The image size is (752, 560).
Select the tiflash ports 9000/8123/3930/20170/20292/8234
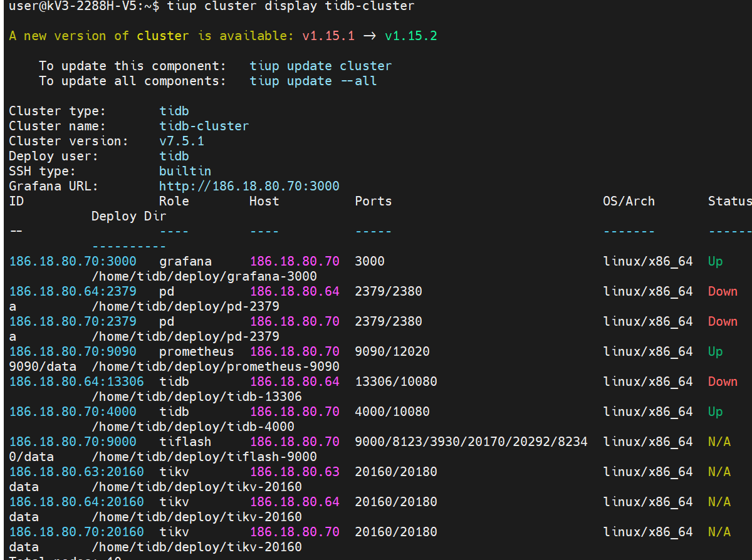click(471, 442)
